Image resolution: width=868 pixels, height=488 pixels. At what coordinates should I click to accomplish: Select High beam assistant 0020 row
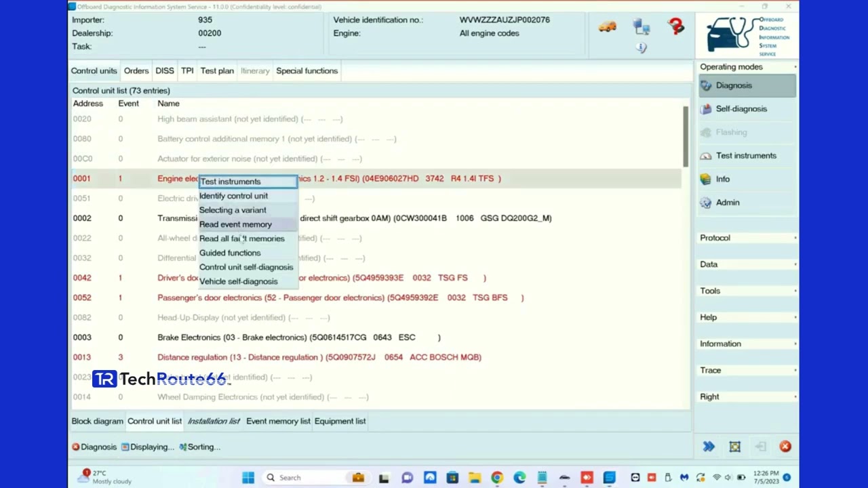[x=376, y=119]
